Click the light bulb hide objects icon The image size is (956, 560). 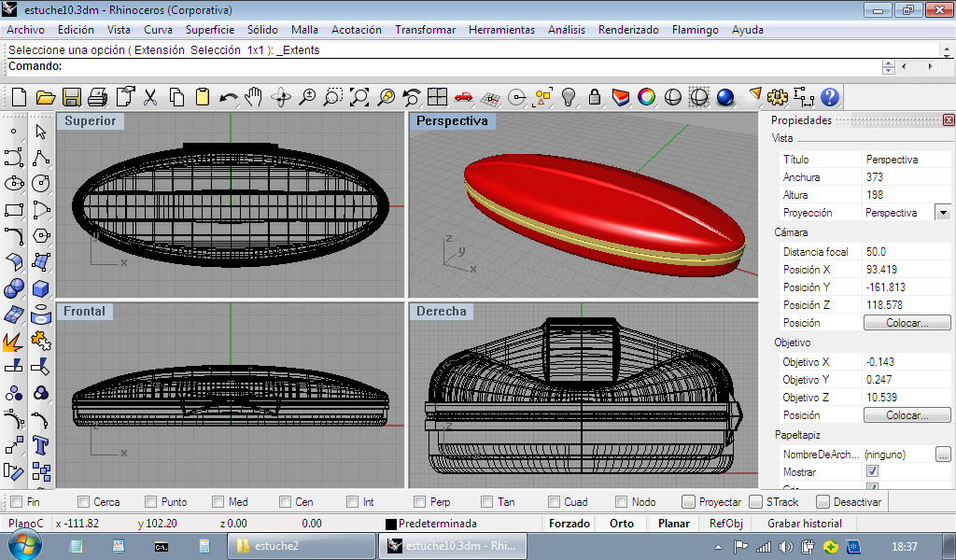[x=568, y=97]
